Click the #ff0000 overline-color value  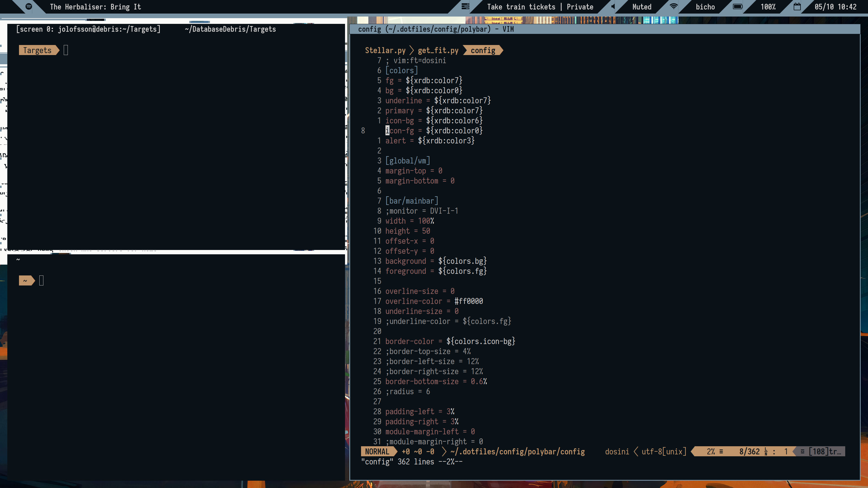pos(469,301)
